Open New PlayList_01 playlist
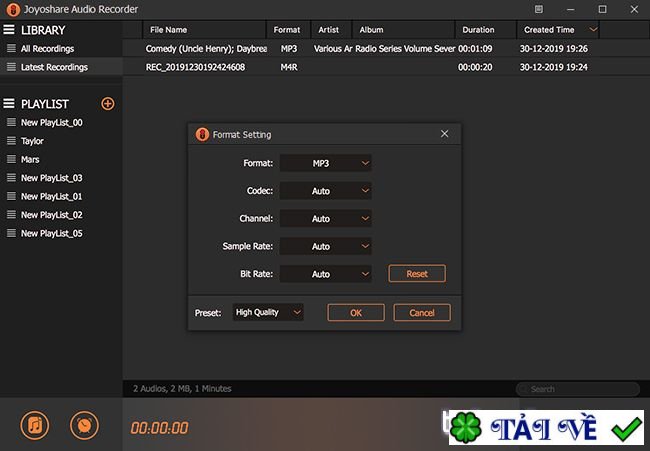Image resolution: width=650 pixels, height=451 pixels. [51, 196]
